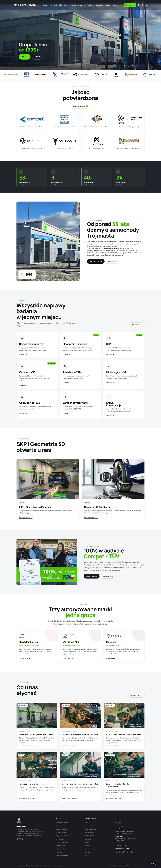Click the Bosch Service logo in the brand strip
This screenshot has height=868, width=161.
[27, 74]
